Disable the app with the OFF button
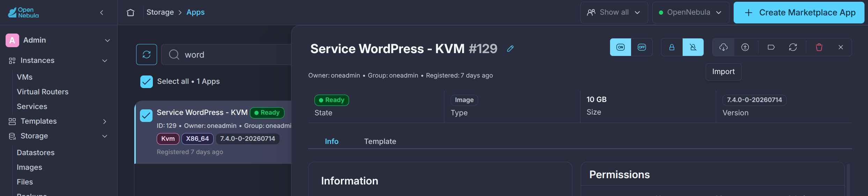 [x=642, y=47]
